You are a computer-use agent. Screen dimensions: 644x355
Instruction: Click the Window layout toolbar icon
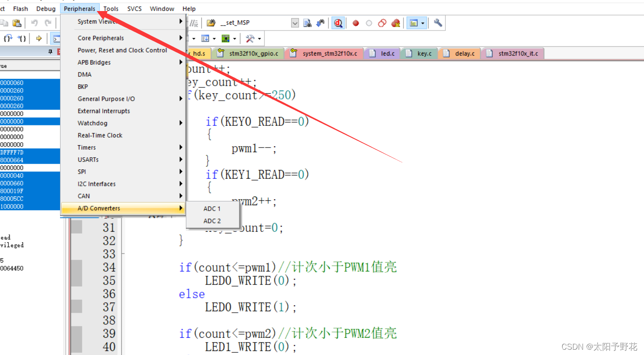pos(414,23)
